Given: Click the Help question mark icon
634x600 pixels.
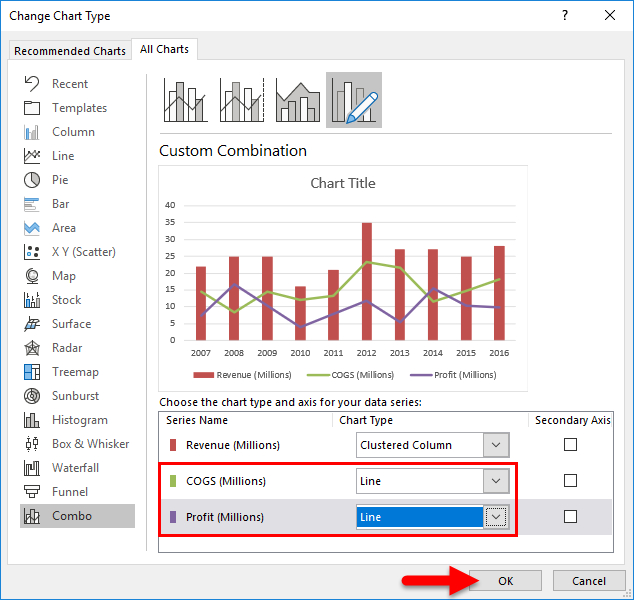Looking at the screenshot, I should tap(565, 16).
